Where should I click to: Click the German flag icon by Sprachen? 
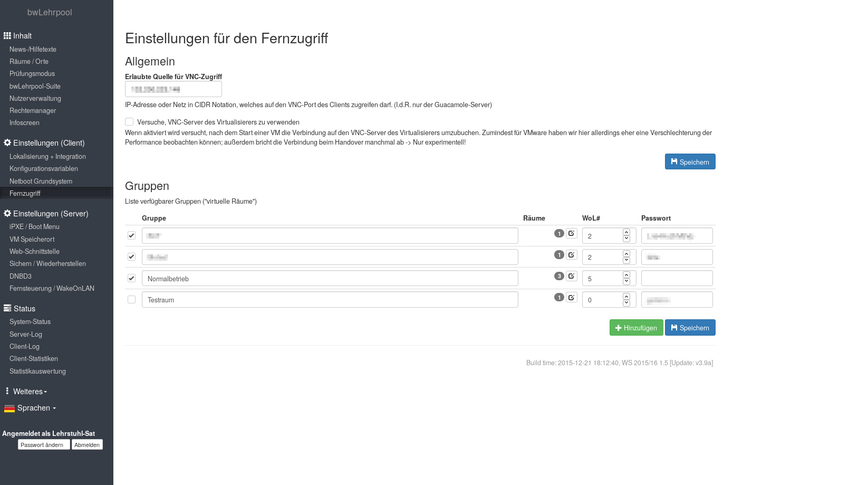[x=9, y=408]
